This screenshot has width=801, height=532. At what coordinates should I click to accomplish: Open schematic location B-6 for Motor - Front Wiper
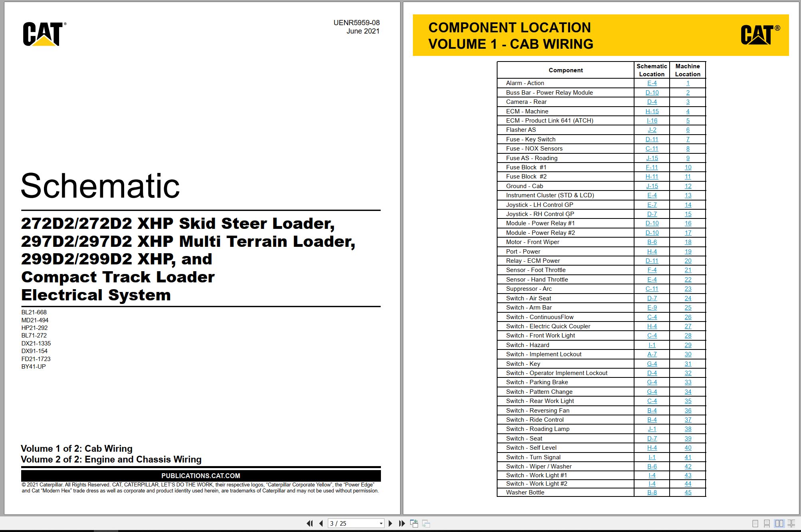point(652,242)
